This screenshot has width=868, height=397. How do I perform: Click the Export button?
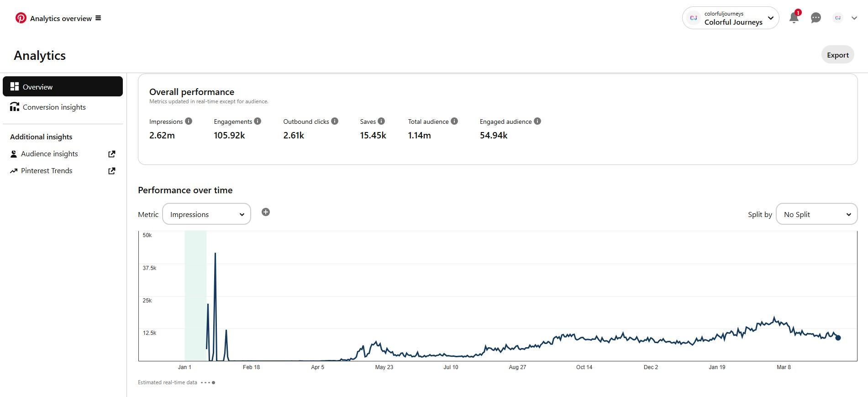[838, 55]
